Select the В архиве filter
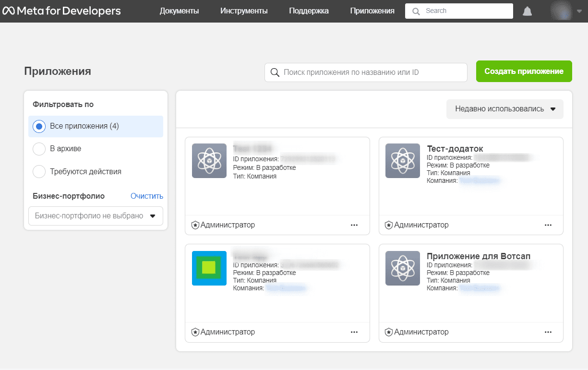The width and height of the screenshot is (588, 370). pyautogui.click(x=96, y=149)
